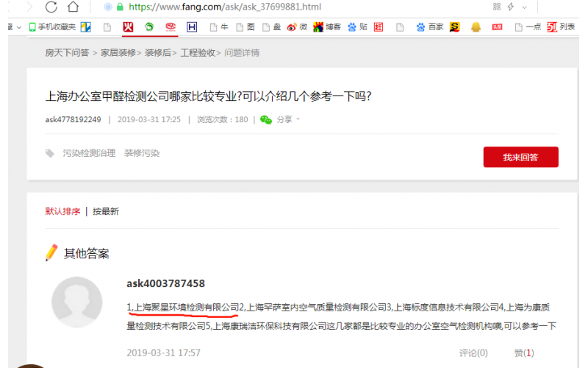Open the yellow S bookmark icon

click(454, 27)
